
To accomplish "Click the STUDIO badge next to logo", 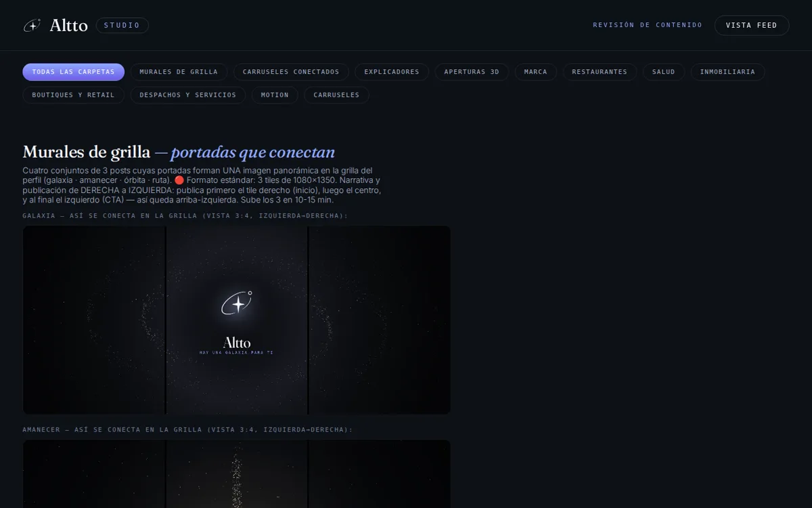I will [x=122, y=26].
